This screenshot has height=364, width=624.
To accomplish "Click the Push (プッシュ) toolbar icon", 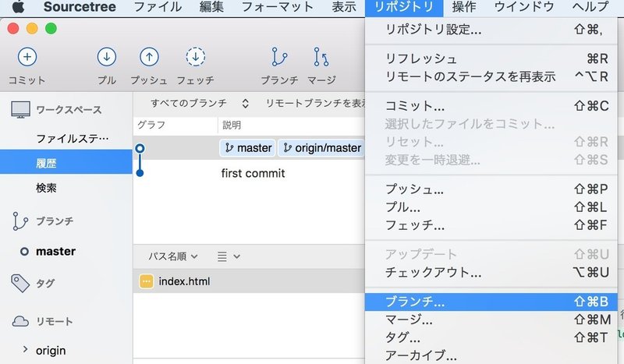I will point(149,57).
